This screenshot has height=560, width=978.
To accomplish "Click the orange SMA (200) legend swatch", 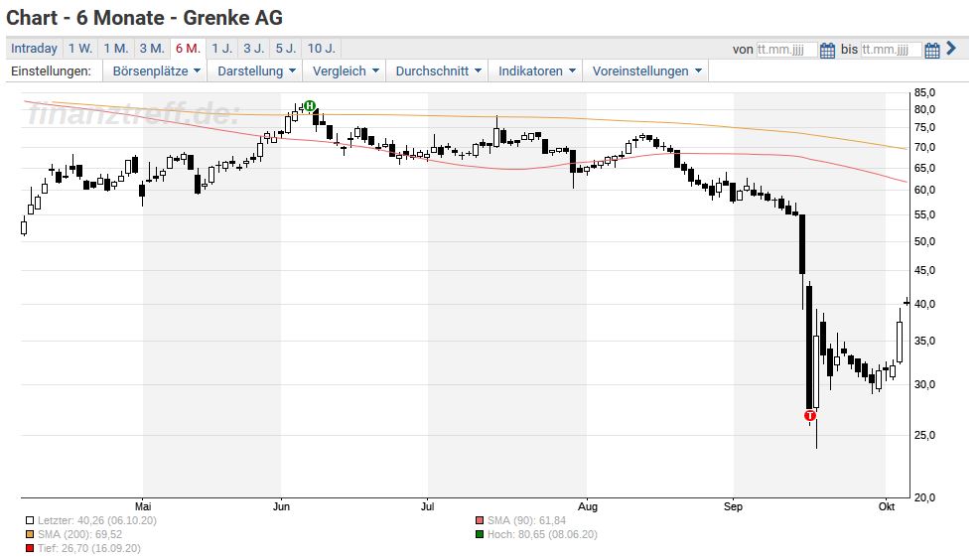I will click(x=30, y=534).
